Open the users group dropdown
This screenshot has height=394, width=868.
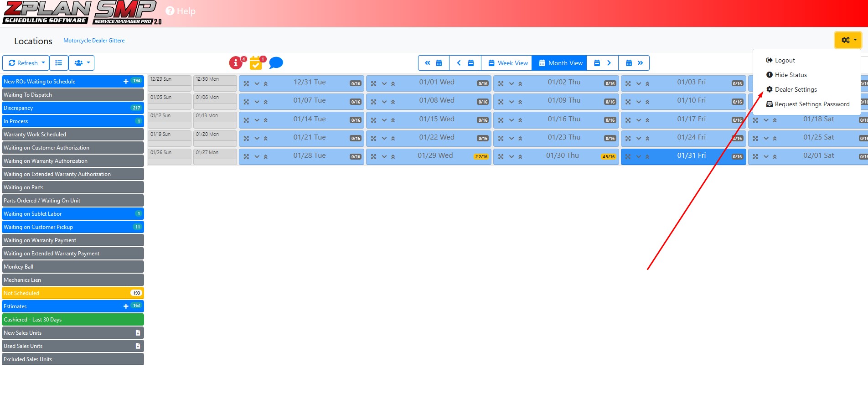point(82,63)
